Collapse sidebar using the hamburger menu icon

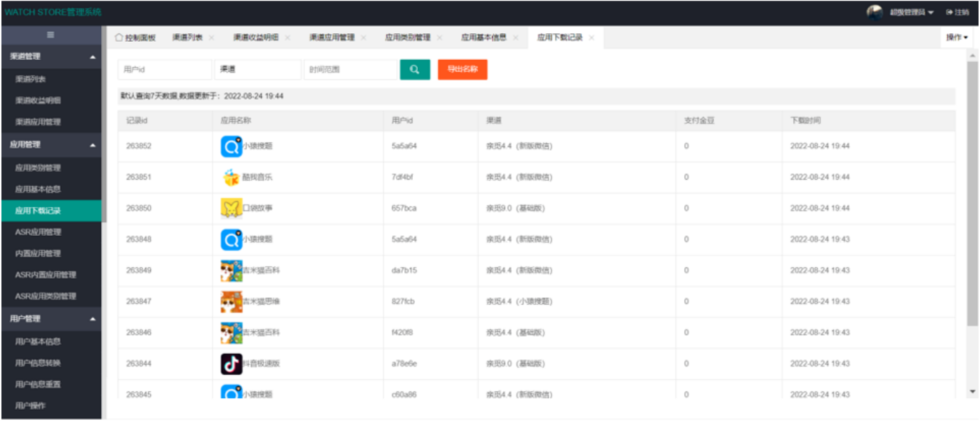point(51,35)
